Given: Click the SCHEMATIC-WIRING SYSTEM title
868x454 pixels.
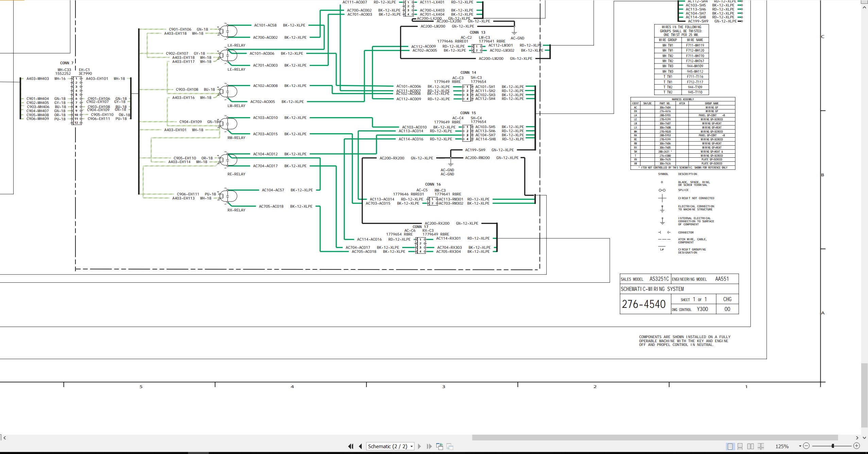Looking at the screenshot, I should [652, 289].
